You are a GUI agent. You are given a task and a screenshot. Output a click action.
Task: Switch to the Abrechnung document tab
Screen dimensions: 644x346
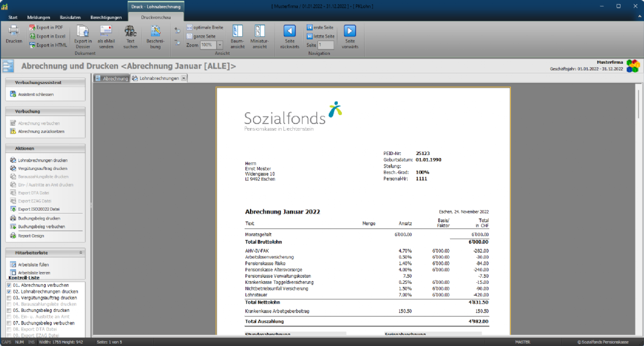pyautogui.click(x=112, y=78)
